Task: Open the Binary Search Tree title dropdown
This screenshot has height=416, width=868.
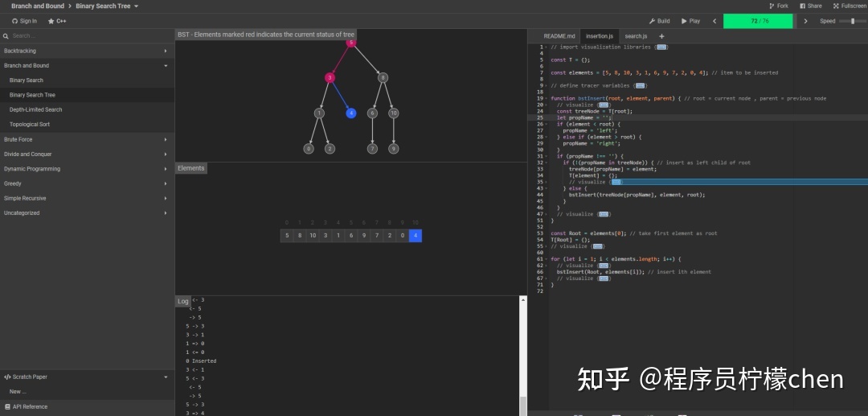Action: [136, 6]
